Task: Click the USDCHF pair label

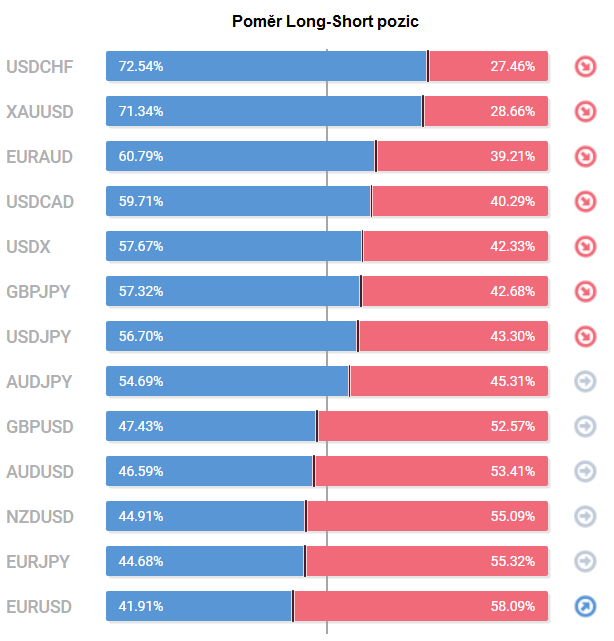Action: tap(40, 67)
